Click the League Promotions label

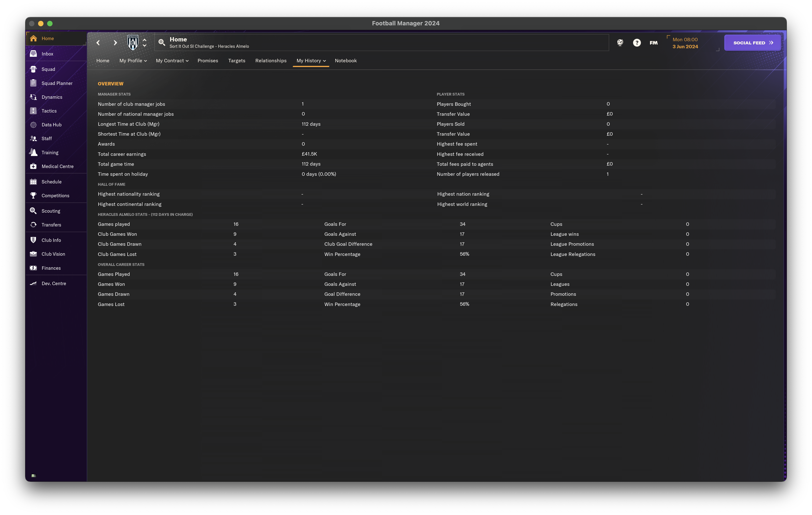click(572, 244)
